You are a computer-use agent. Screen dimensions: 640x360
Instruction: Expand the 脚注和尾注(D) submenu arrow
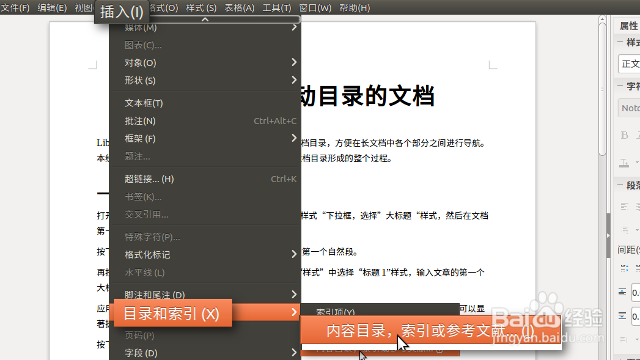tap(294, 294)
